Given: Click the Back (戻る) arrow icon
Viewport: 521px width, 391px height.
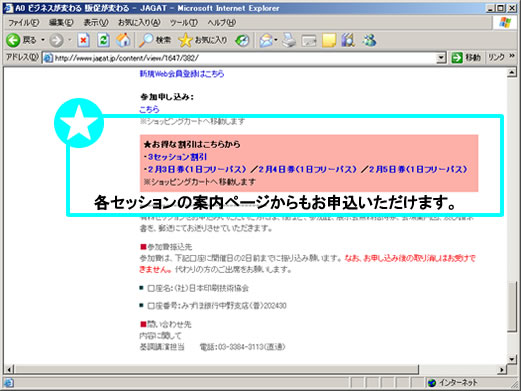Looking at the screenshot, I should tap(13, 40).
